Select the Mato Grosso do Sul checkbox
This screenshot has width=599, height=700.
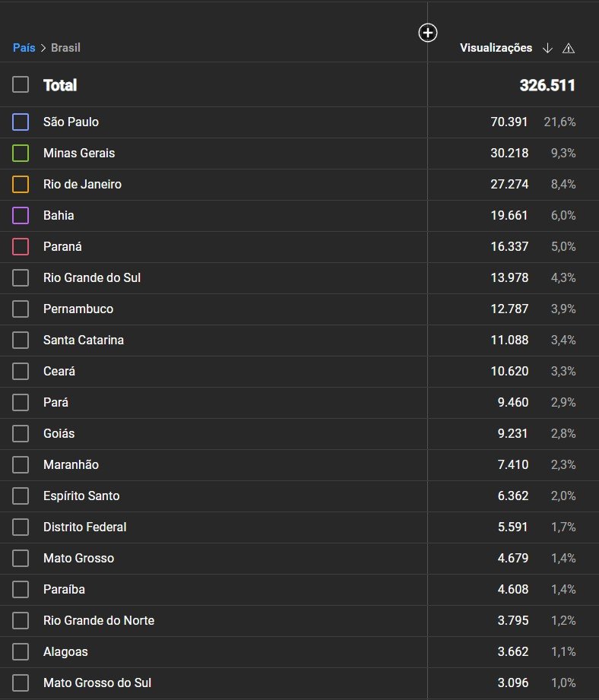click(21, 683)
